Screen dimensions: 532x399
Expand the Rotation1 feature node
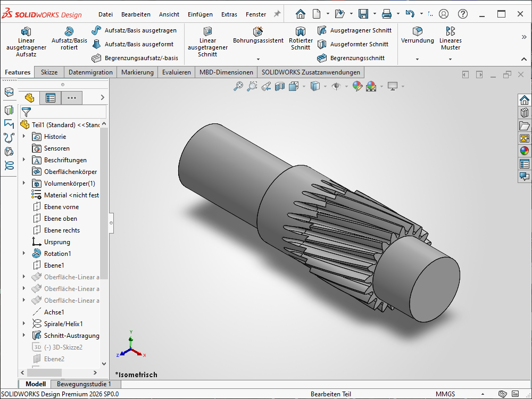tap(24, 254)
